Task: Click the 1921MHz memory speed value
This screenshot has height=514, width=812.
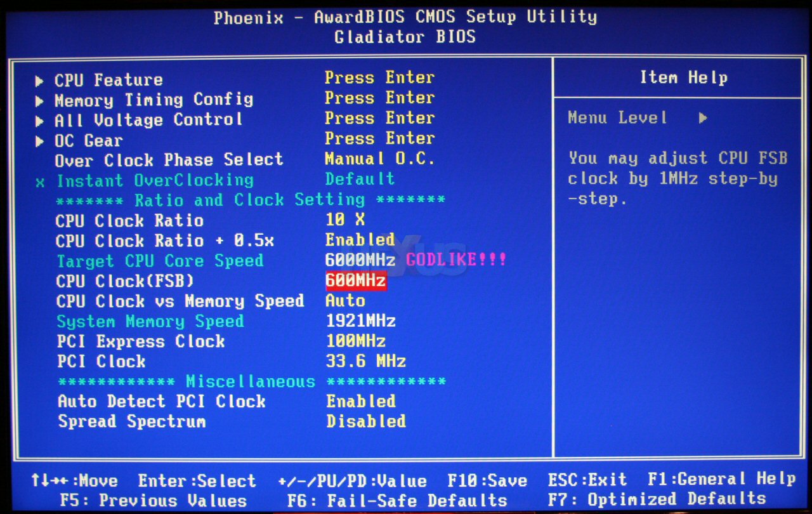Action: click(x=361, y=321)
